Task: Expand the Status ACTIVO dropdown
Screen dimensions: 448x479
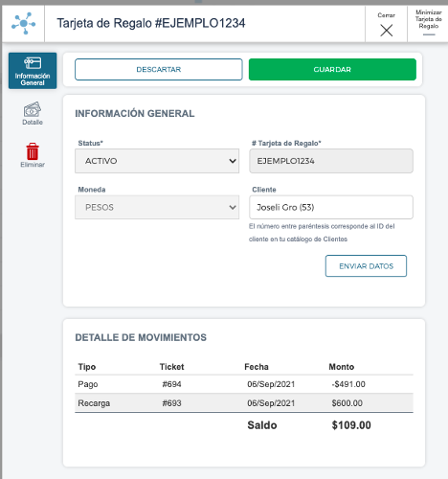Action: point(157,161)
